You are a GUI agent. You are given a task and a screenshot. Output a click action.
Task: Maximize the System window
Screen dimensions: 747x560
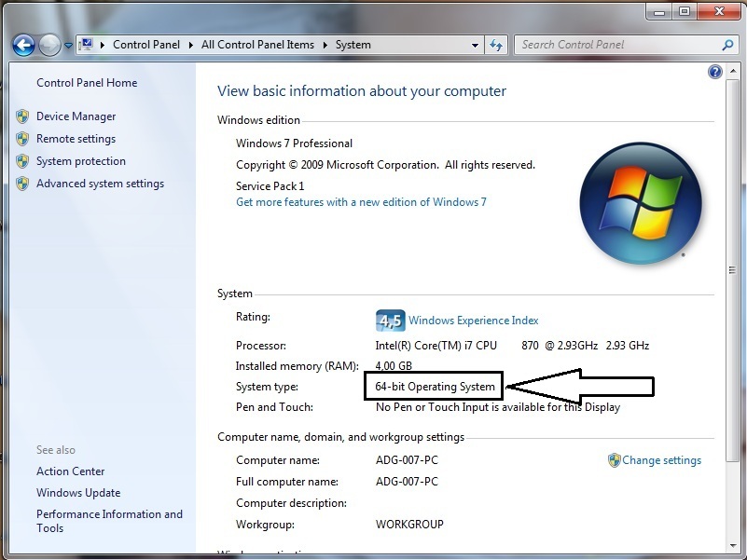[x=685, y=11]
